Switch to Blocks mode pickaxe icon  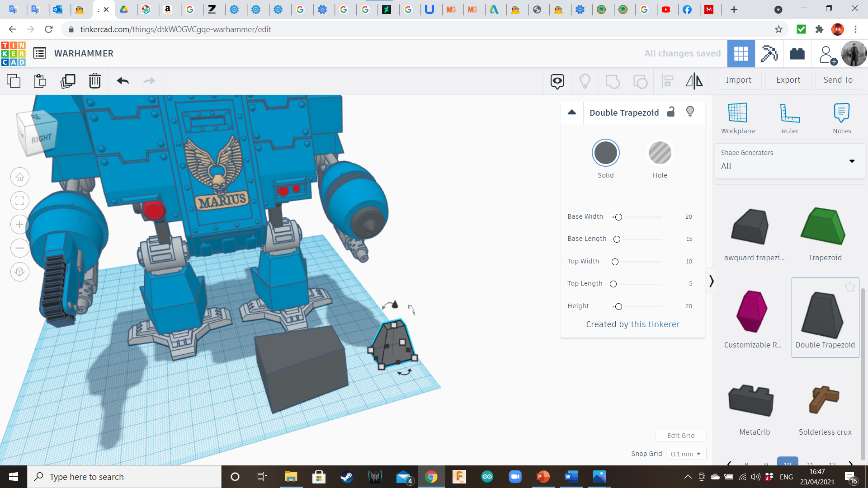769,54
